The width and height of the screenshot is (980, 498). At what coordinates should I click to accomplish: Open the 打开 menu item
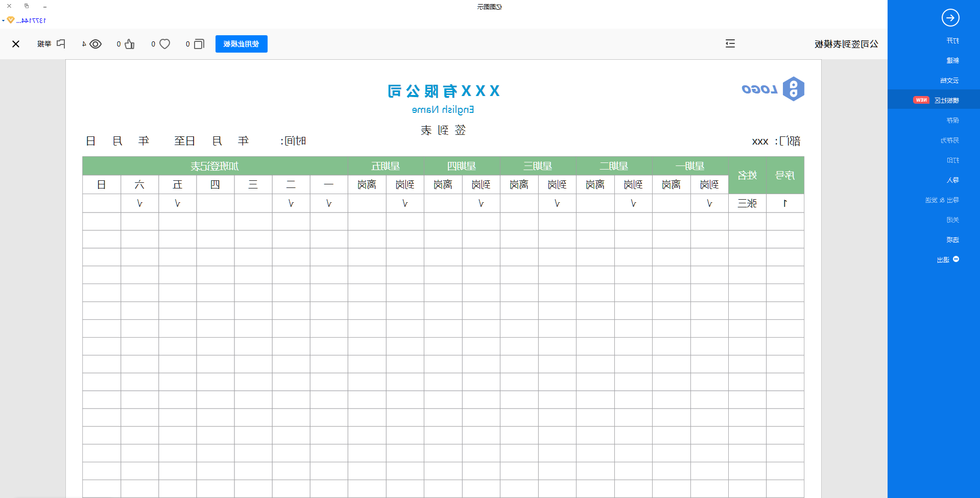tap(953, 41)
